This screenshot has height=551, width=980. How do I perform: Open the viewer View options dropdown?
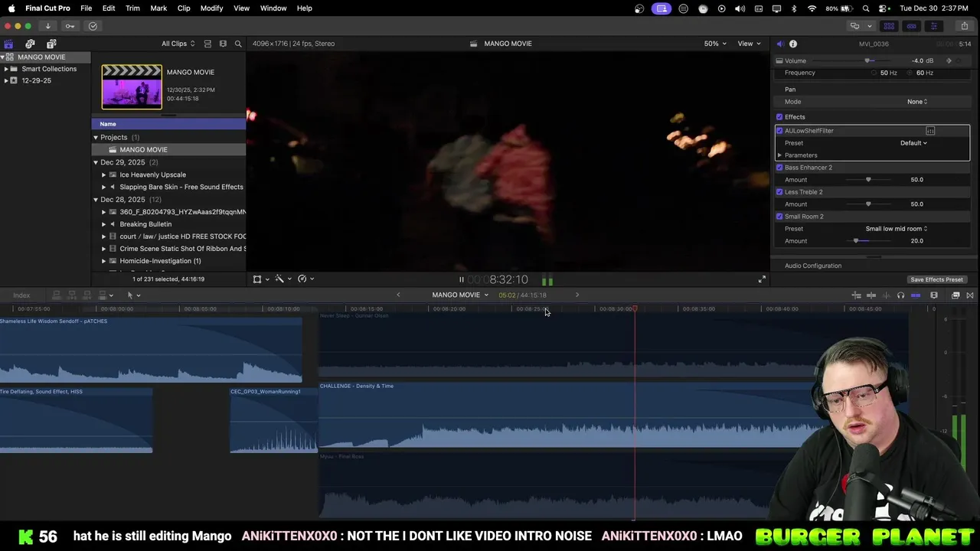[749, 44]
